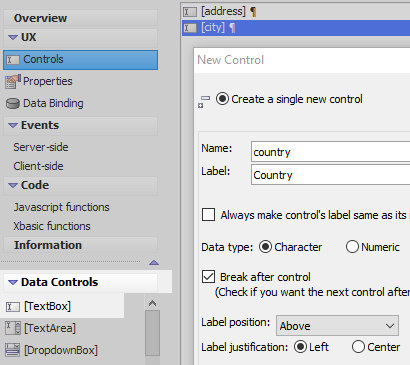The image size is (410, 365).
Task: Select the Controls textbox icon
Action: click(x=13, y=60)
